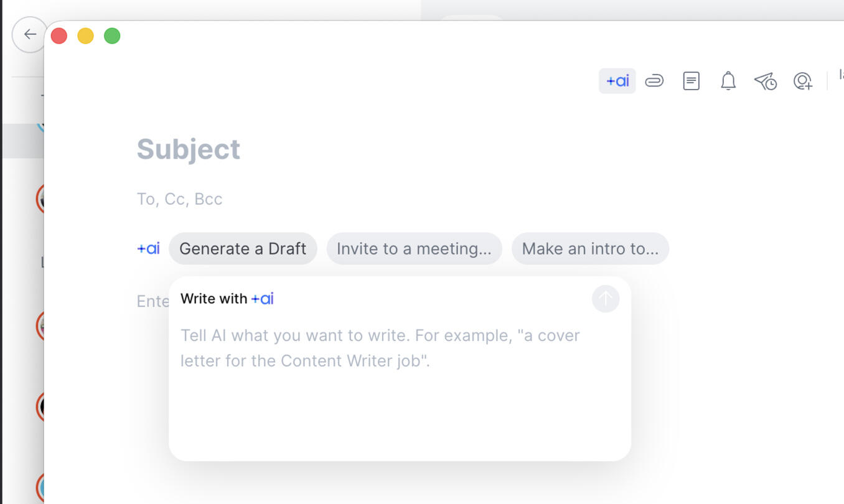Focus the Subject field
844x504 pixels.
point(188,149)
